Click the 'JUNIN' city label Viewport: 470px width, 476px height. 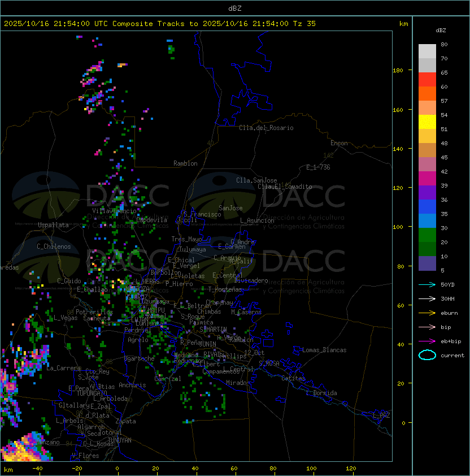click(x=207, y=344)
